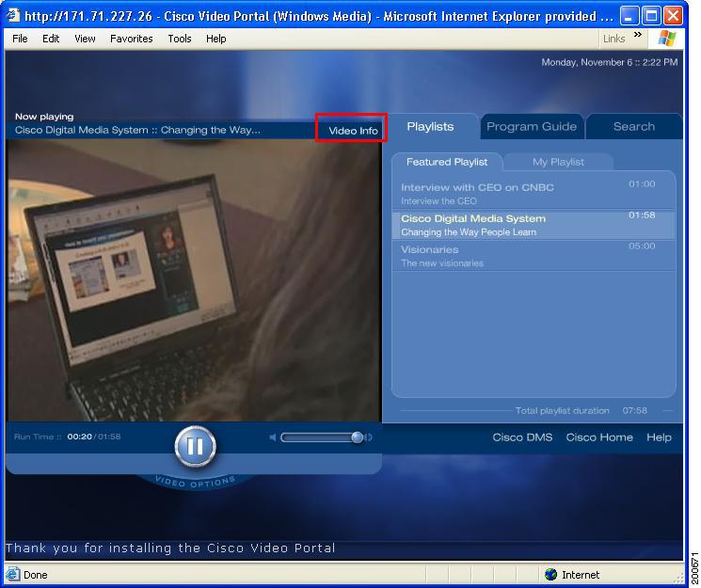Click the Internet Explorer page icon in title bar
701x588 pixels.
[x=13, y=15]
